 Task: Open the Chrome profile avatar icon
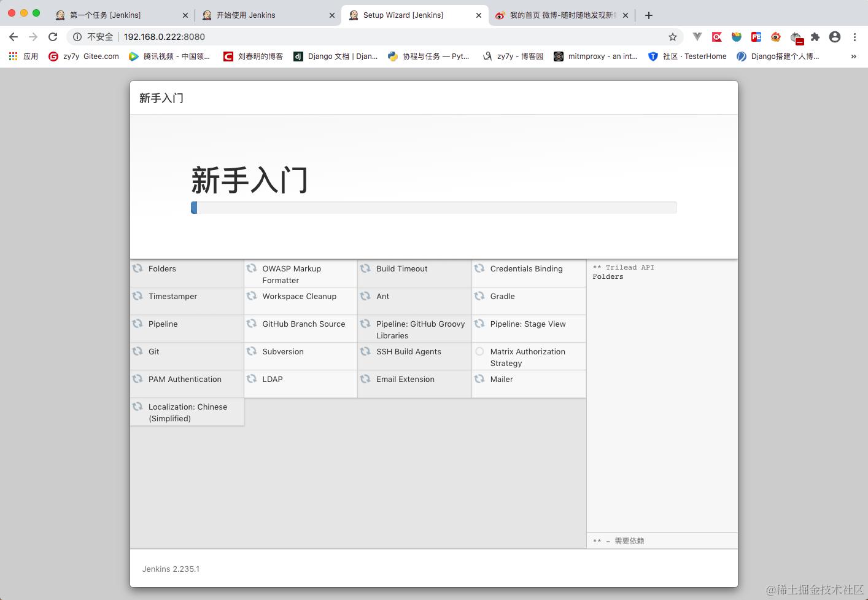[835, 37]
